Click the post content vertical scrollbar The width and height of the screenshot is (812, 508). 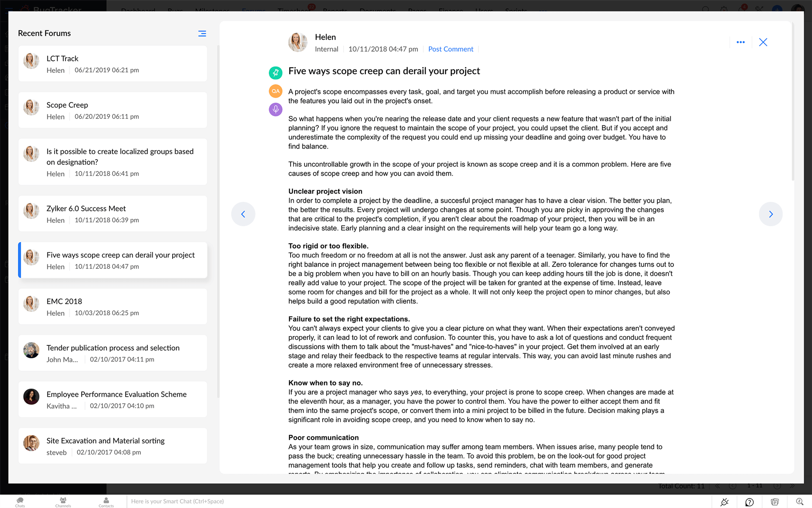point(793,102)
